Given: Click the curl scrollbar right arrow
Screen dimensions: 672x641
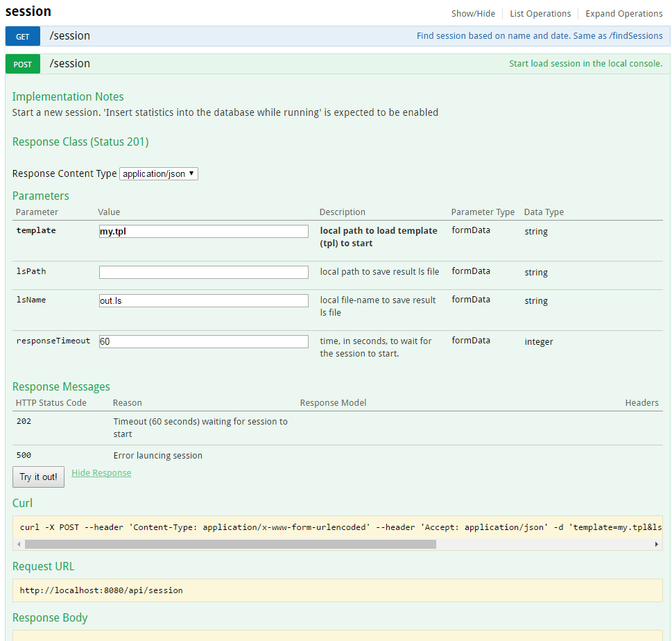Looking at the screenshot, I should (x=656, y=545).
